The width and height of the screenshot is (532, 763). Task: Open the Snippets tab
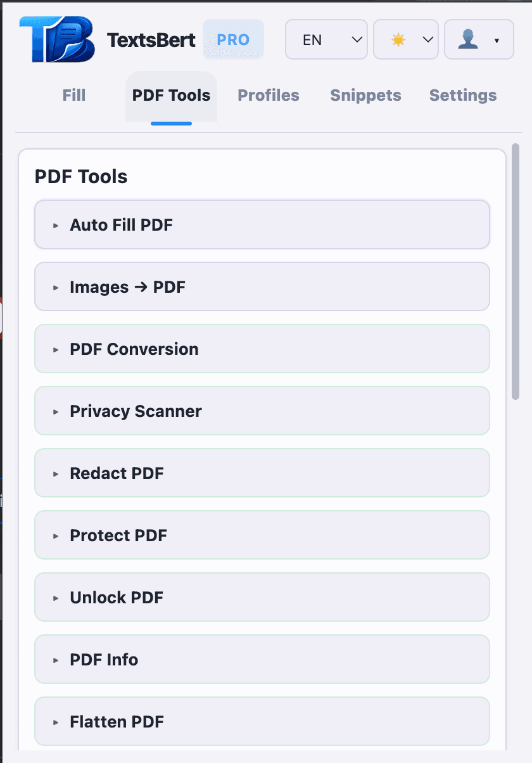coord(365,95)
